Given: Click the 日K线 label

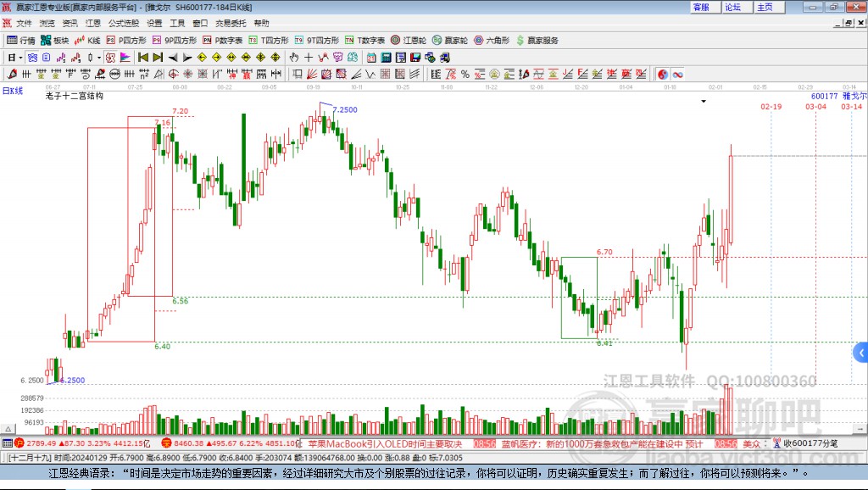Looking at the screenshot, I should (x=13, y=91).
